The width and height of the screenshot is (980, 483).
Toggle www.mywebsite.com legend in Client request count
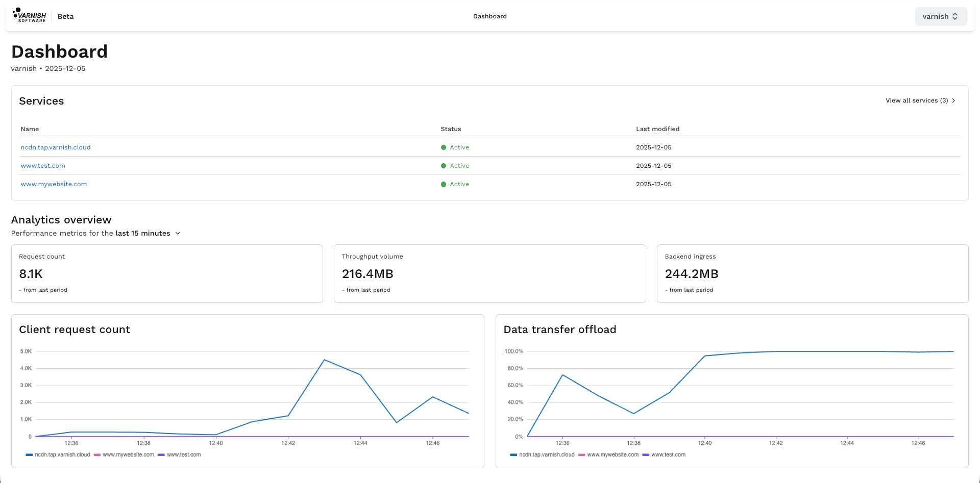(124, 454)
